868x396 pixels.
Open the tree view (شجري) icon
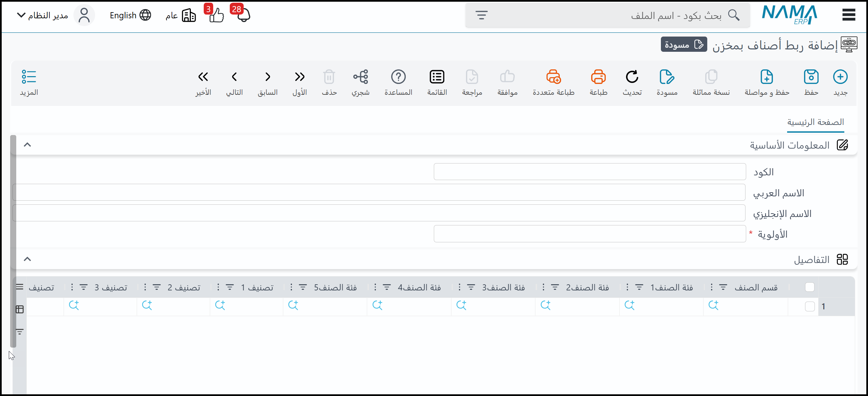point(360,77)
